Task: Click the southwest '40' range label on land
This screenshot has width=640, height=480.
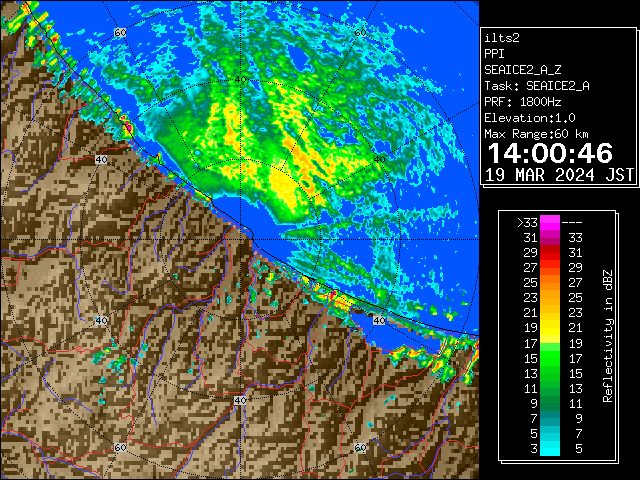Action: (x=101, y=320)
